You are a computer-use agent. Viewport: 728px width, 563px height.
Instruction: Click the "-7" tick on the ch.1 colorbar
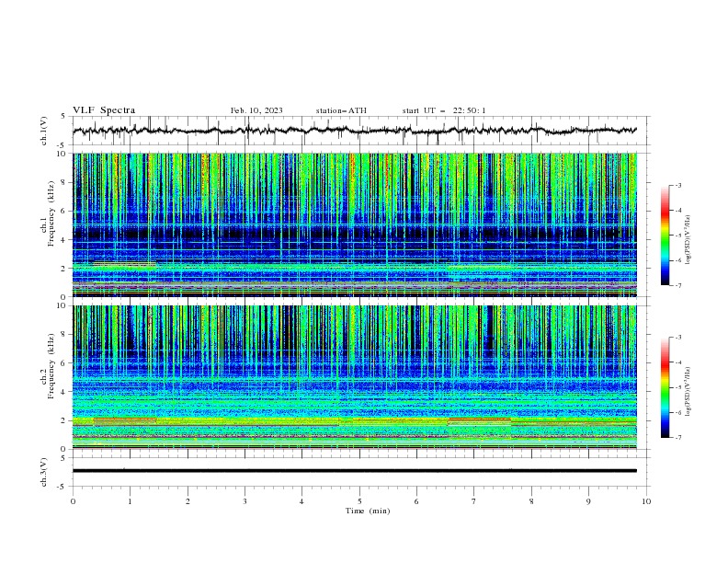click(x=678, y=285)
